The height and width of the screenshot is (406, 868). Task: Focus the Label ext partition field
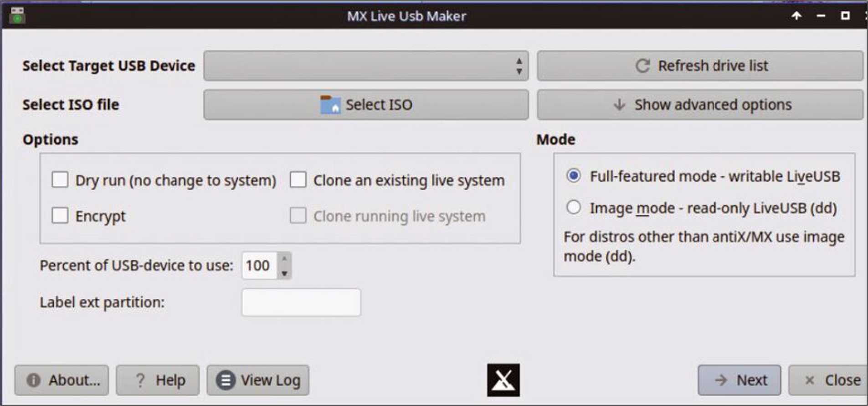point(301,302)
